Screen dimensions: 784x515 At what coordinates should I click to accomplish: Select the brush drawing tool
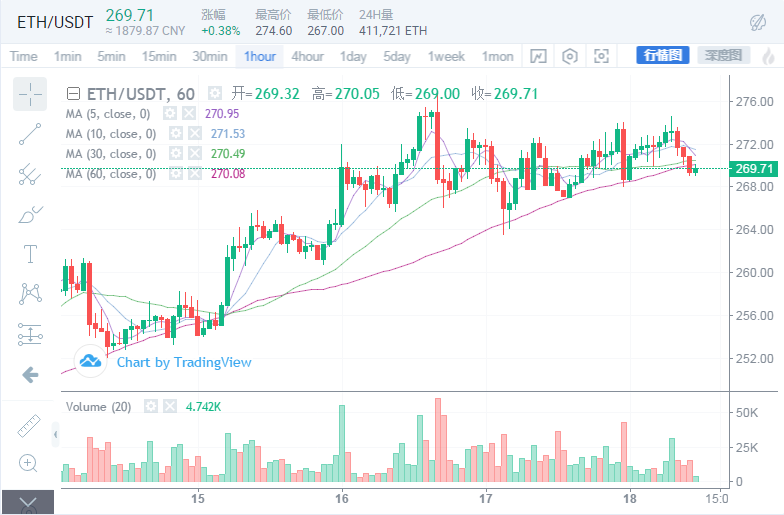coord(30,214)
